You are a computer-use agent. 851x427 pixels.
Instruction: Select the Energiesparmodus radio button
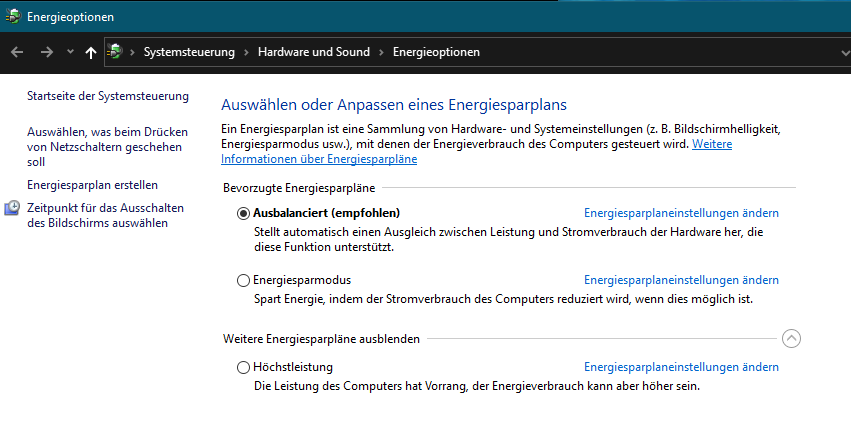coord(243,281)
